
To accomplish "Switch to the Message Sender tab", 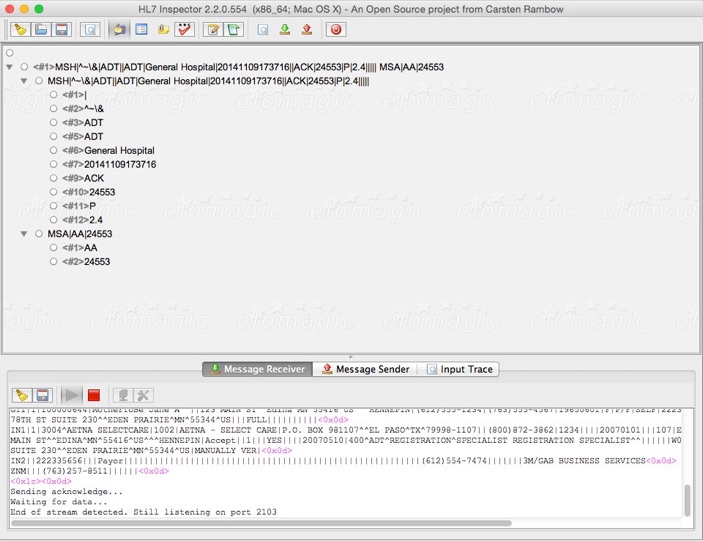I will tap(365, 369).
